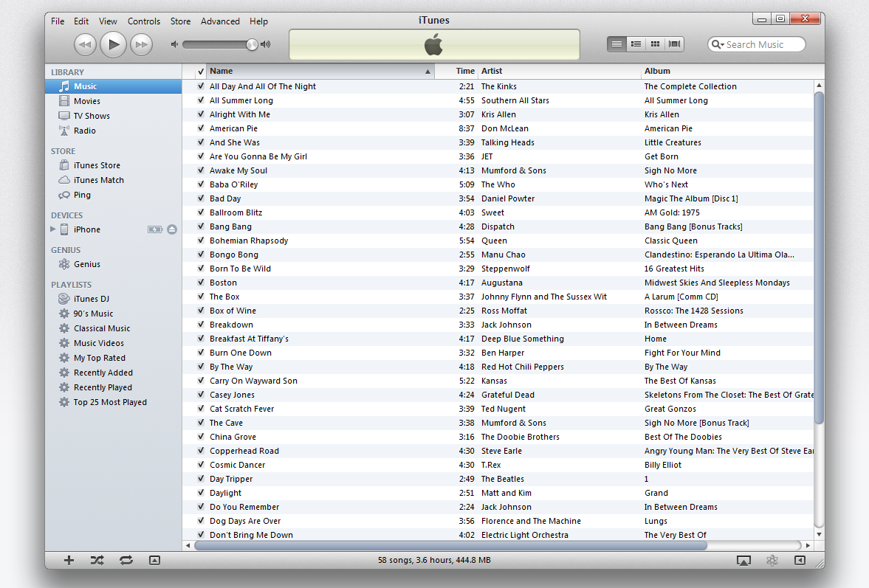Reverse sort using Name column arrow

pyautogui.click(x=427, y=72)
